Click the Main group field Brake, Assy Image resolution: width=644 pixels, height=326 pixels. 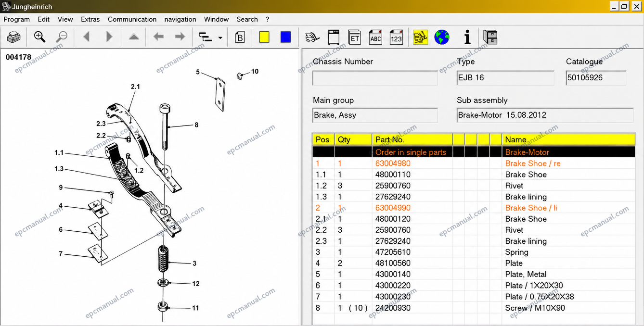coord(375,115)
